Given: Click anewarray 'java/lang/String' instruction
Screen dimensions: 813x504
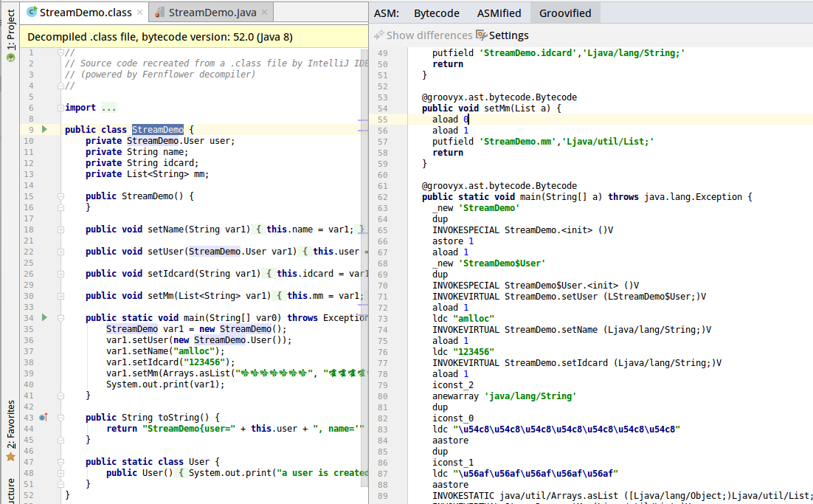Looking at the screenshot, I should pos(504,396).
